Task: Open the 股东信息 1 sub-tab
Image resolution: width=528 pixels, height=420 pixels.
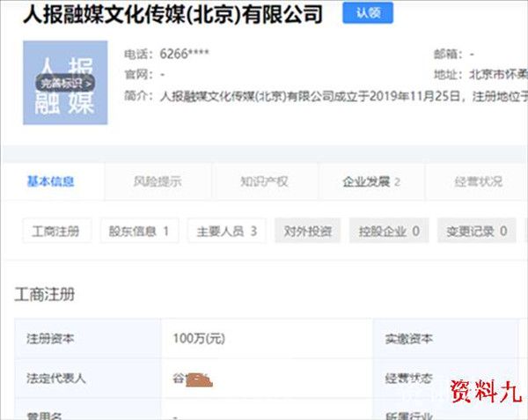Action: [x=139, y=231]
